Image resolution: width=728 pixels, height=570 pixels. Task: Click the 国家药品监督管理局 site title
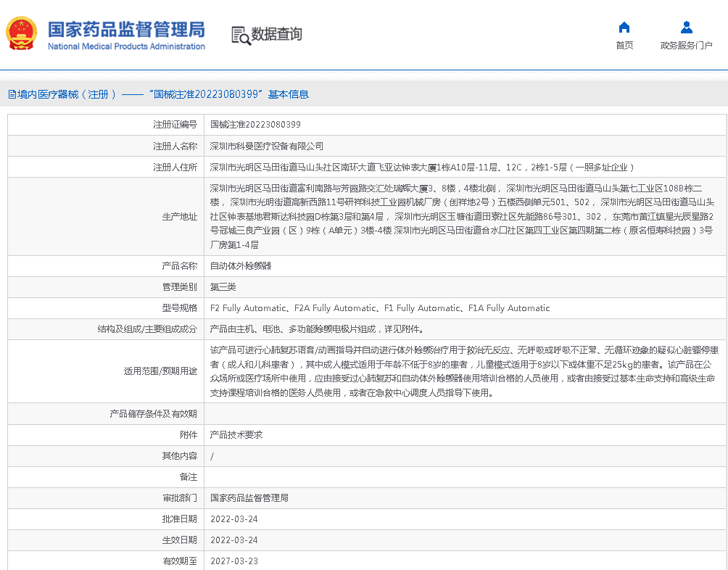(126, 29)
